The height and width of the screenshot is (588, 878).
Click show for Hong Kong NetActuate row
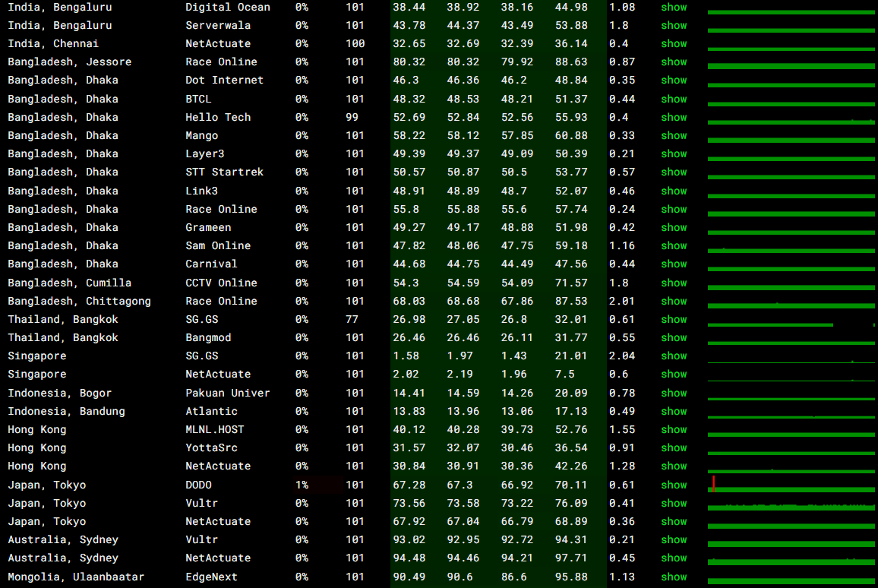[x=674, y=466]
